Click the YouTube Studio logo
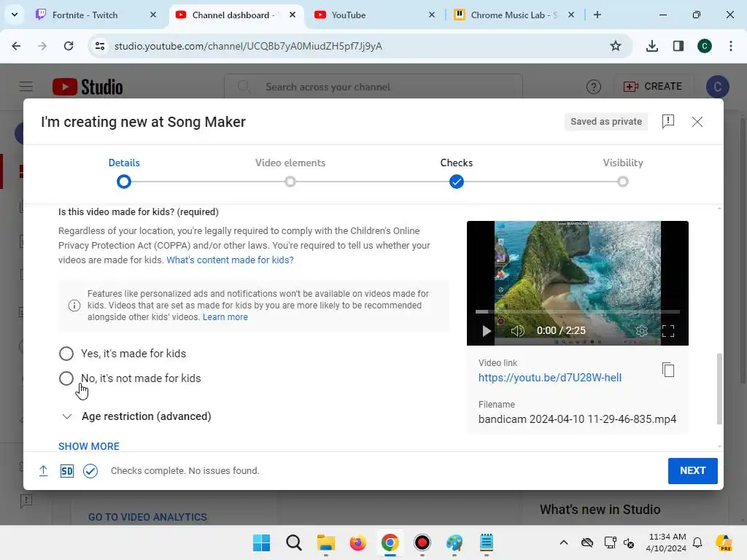 88,87
